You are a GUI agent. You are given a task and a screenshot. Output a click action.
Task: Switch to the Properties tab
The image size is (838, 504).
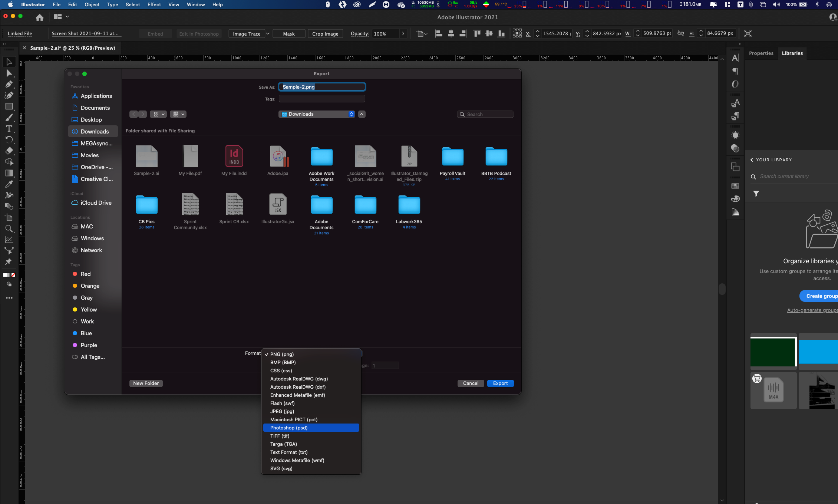[x=761, y=53]
